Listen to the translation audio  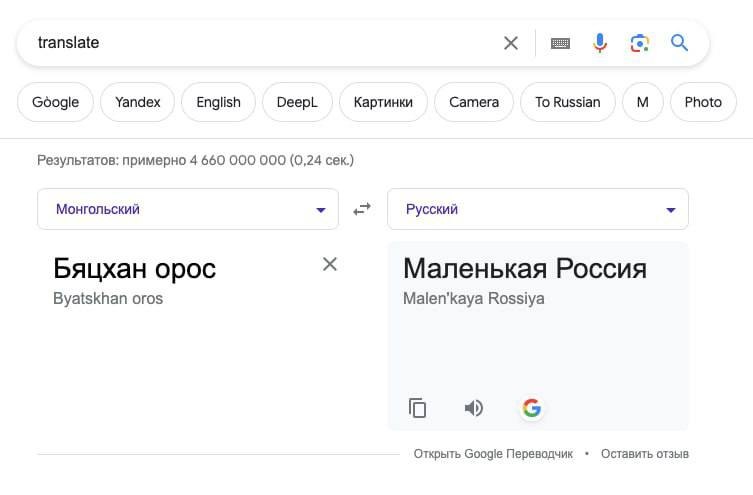coord(474,408)
